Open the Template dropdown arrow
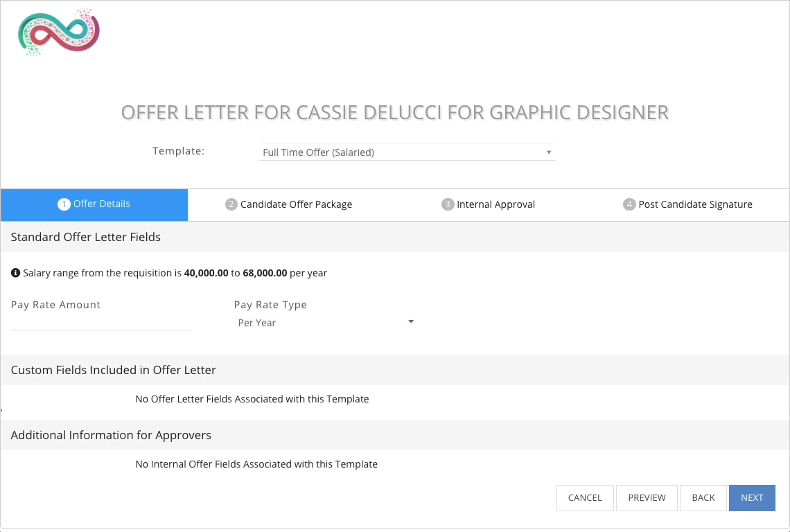Image resolution: width=790 pixels, height=532 pixels. [x=549, y=152]
